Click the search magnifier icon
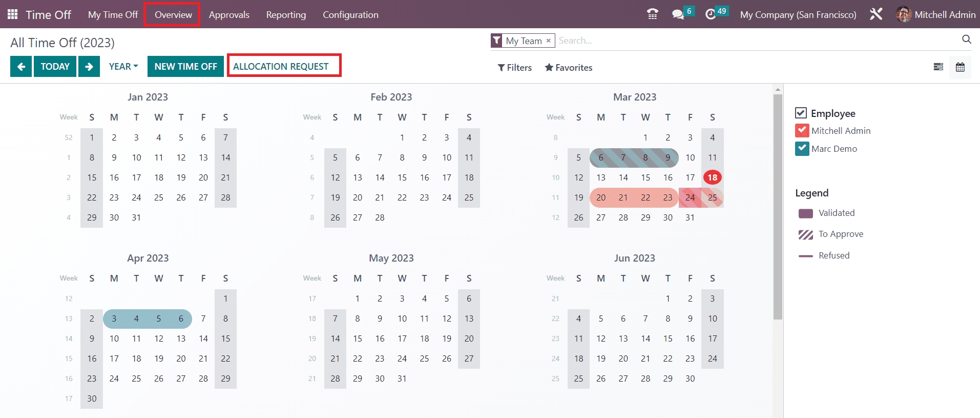The width and height of the screenshot is (980, 418). coord(966,39)
